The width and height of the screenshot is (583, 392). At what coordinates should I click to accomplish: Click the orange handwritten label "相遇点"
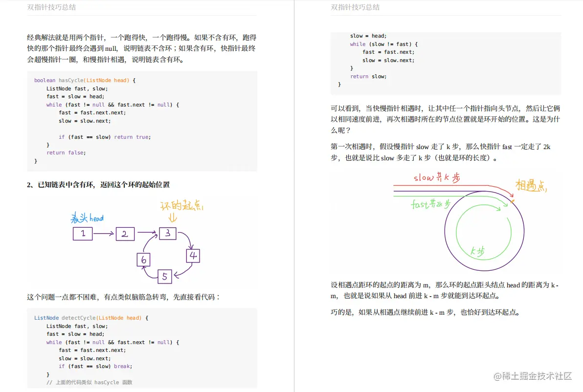[x=531, y=185]
